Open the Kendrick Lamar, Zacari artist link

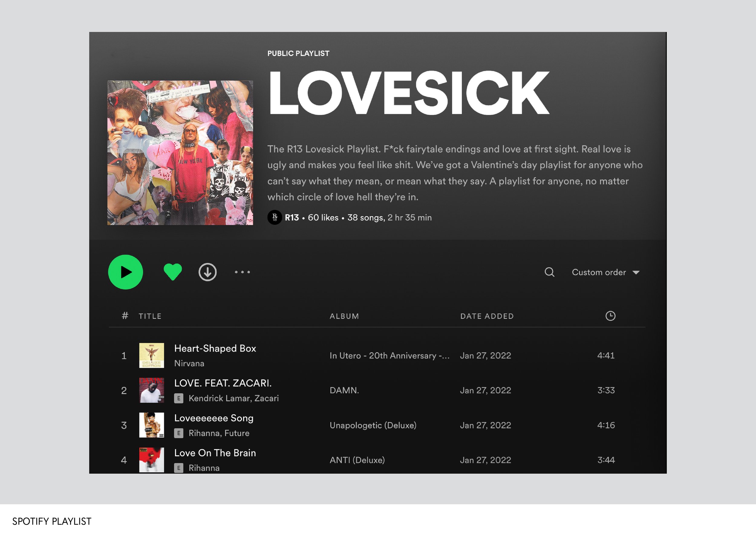coord(234,398)
